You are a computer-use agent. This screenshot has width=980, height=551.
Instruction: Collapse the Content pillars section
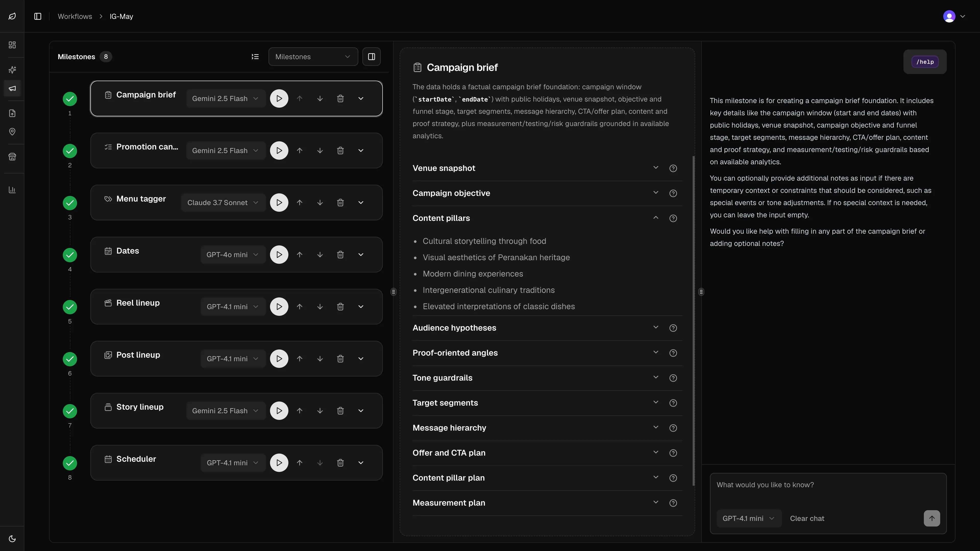click(x=656, y=218)
